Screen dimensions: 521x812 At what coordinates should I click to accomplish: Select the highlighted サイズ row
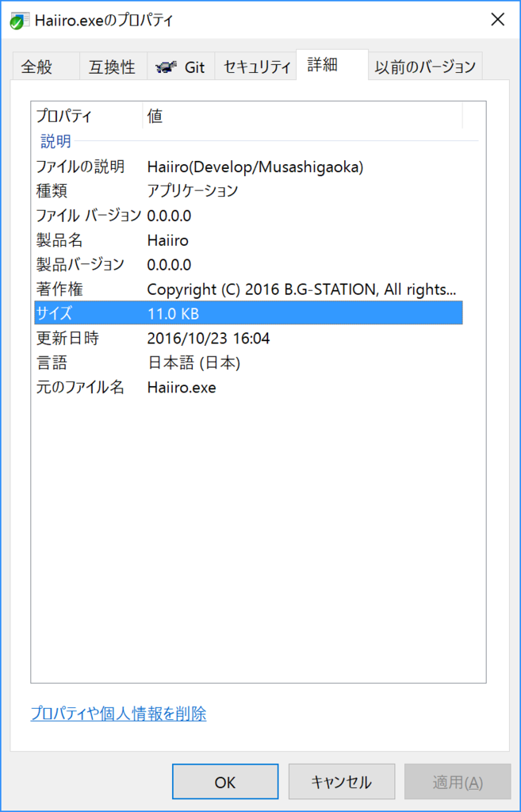248,314
